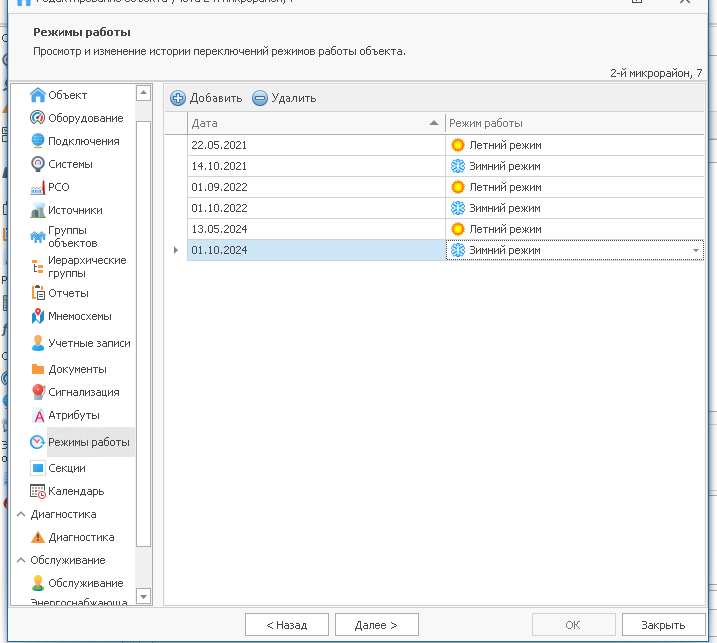This screenshot has width=717, height=643.
Task: Collapse the Обслуживание group
Action: click(x=20, y=560)
